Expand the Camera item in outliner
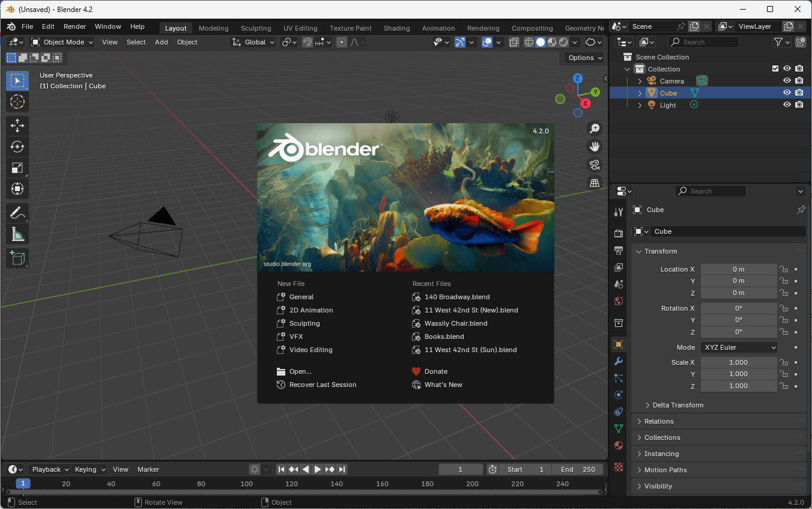This screenshot has height=509, width=812. (x=640, y=81)
